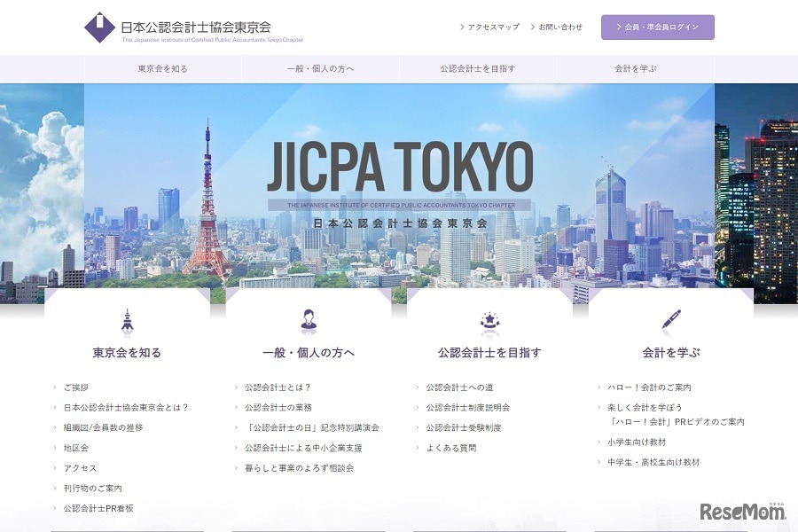This screenshot has height=532, width=798.
Task: Expand the chevron next to よくある質問
Action: [x=415, y=446]
